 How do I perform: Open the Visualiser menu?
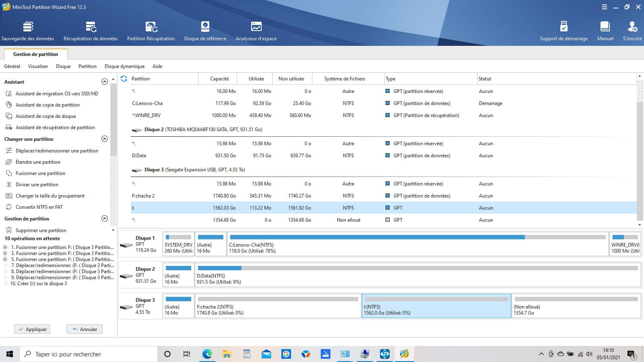[x=38, y=66]
